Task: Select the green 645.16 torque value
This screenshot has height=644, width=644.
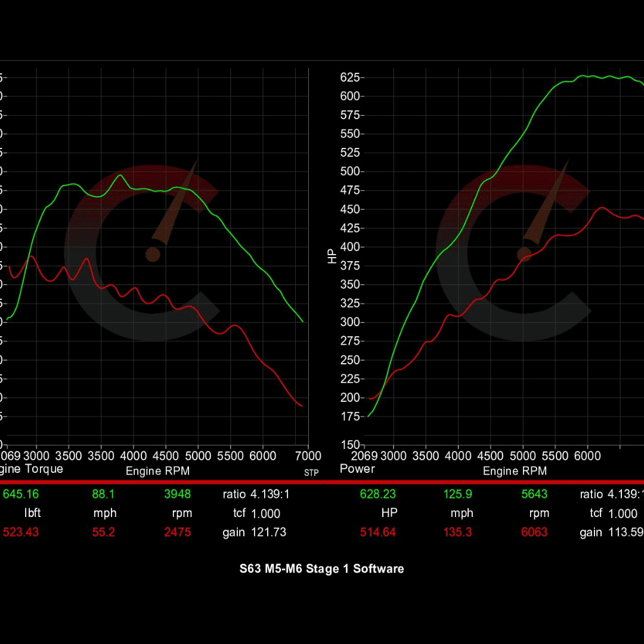Action: point(21,494)
